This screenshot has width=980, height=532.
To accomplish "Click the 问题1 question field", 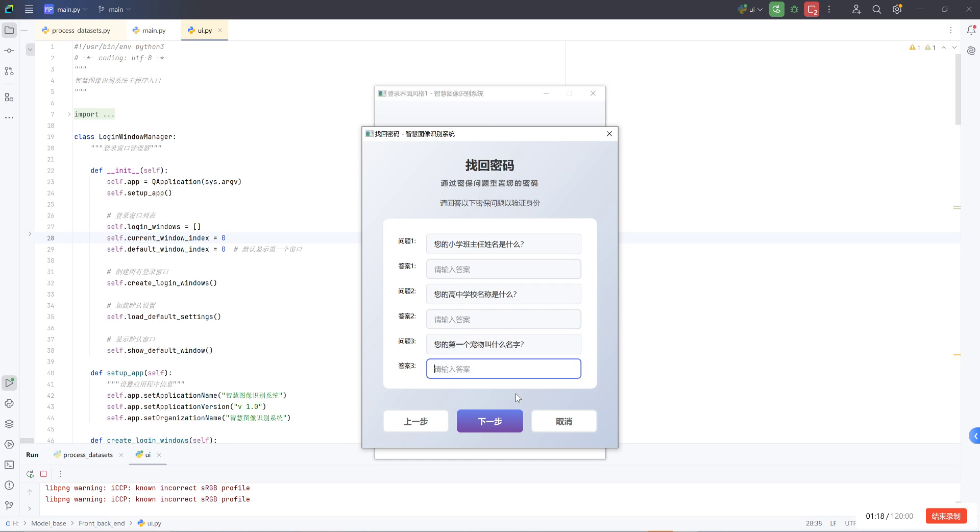I will click(504, 244).
